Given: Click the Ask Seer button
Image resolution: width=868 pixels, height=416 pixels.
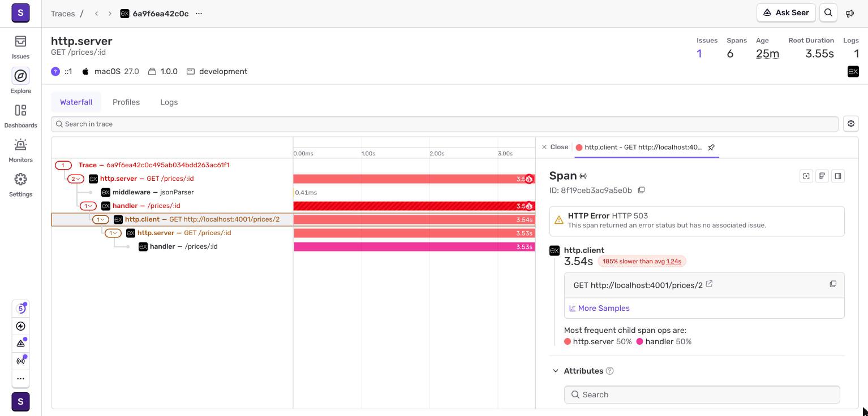Looking at the screenshot, I should click(786, 13).
